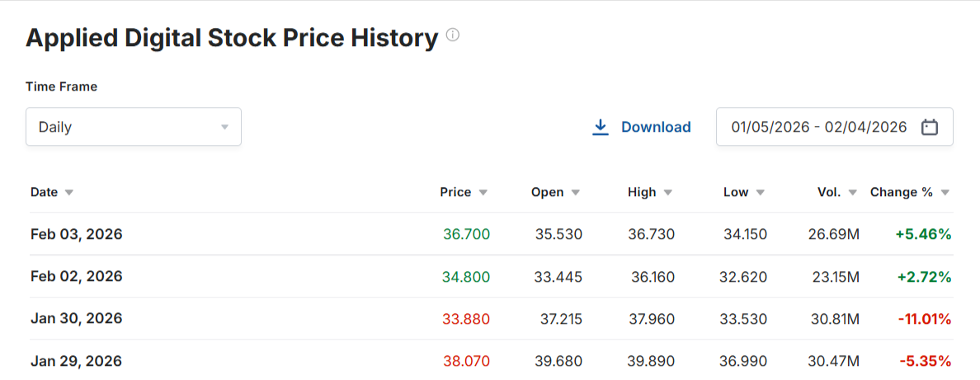980x380 pixels.
Task: Sort table by Change % column header
Action: (x=901, y=192)
